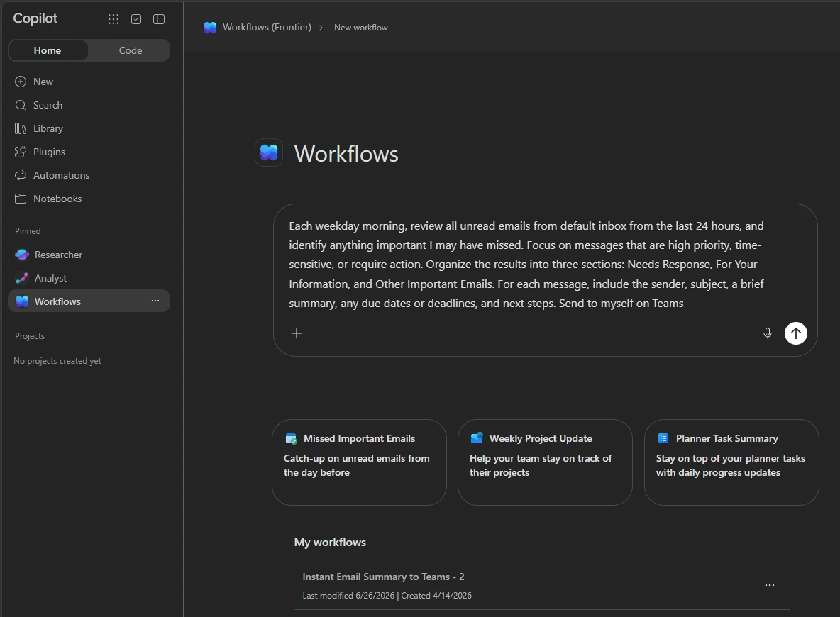
Task: Click the Analyst agent icon
Action: [22, 278]
